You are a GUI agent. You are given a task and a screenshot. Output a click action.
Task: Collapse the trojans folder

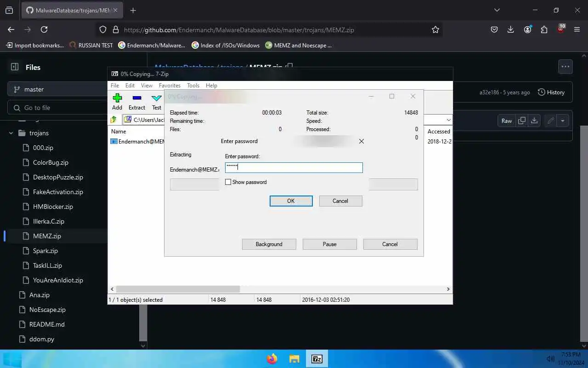[11, 133]
